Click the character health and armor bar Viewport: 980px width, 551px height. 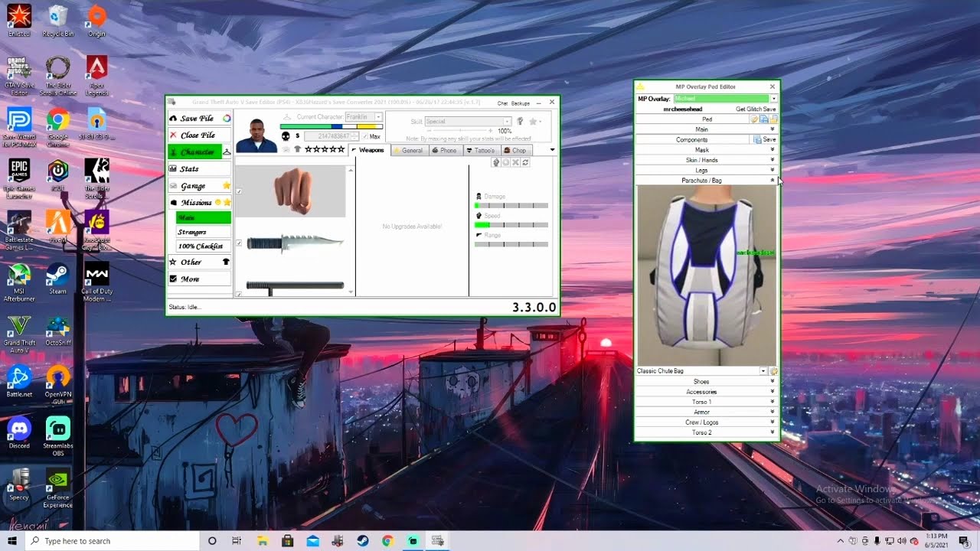(332, 126)
